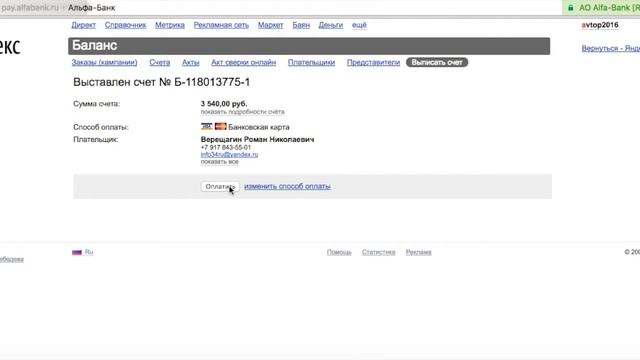The width and height of the screenshot is (640, 360).
Task: Expand payer details with показать все
Action: coord(220,162)
